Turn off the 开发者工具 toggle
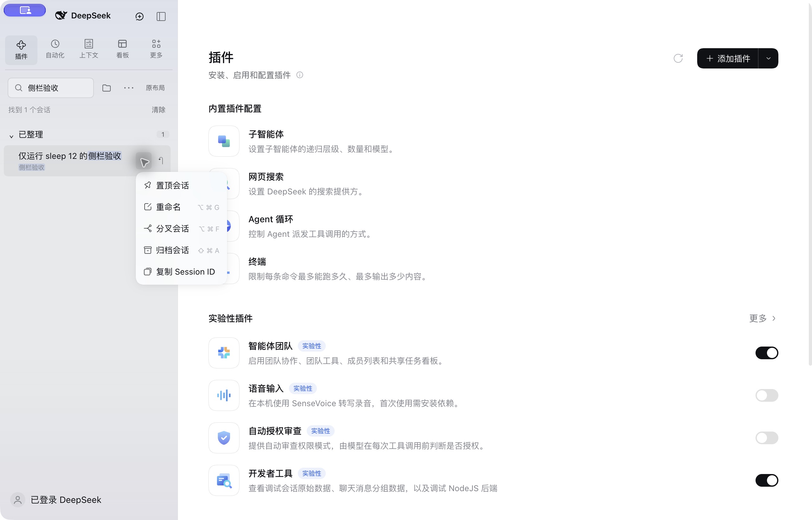This screenshot has height=520, width=812. [x=766, y=480]
